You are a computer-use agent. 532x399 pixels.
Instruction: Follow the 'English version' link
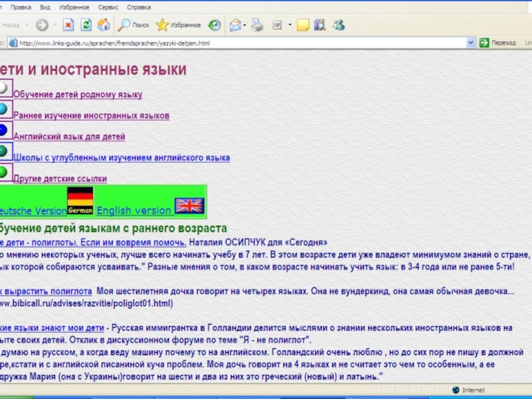click(x=134, y=210)
